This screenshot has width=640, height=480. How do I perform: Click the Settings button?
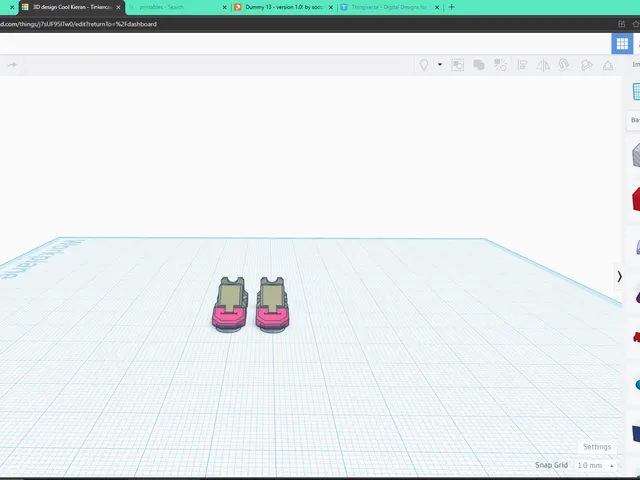[597, 447]
